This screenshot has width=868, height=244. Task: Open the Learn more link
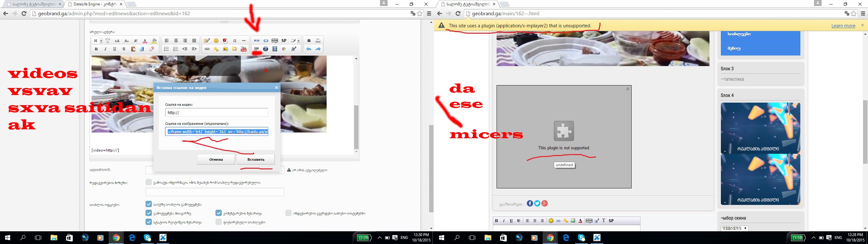pyautogui.click(x=844, y=26)
